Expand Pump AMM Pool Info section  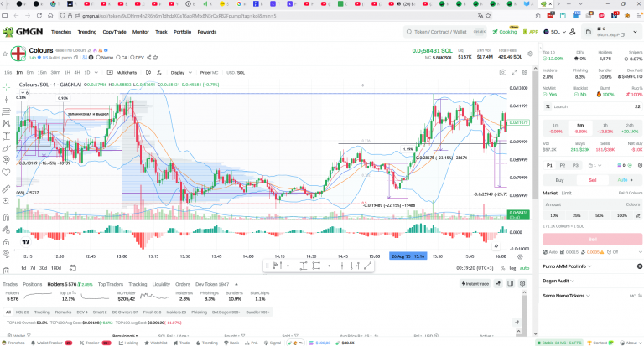pos(567,266)
